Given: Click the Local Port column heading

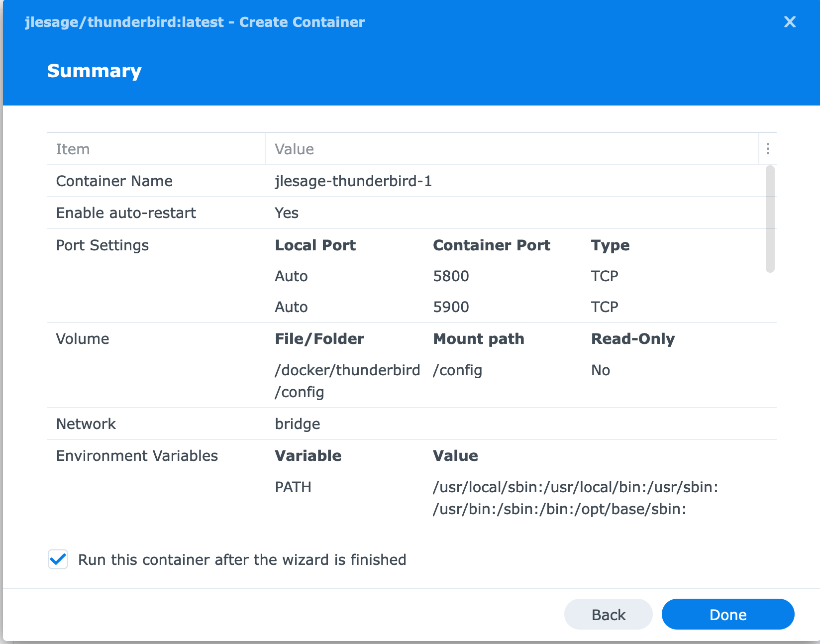Looking at the screenshot, I should point(315,245).
